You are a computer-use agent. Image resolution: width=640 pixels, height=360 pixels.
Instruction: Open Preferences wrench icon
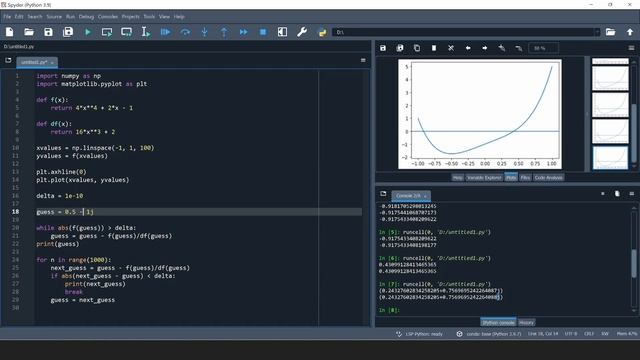(302, 32)
